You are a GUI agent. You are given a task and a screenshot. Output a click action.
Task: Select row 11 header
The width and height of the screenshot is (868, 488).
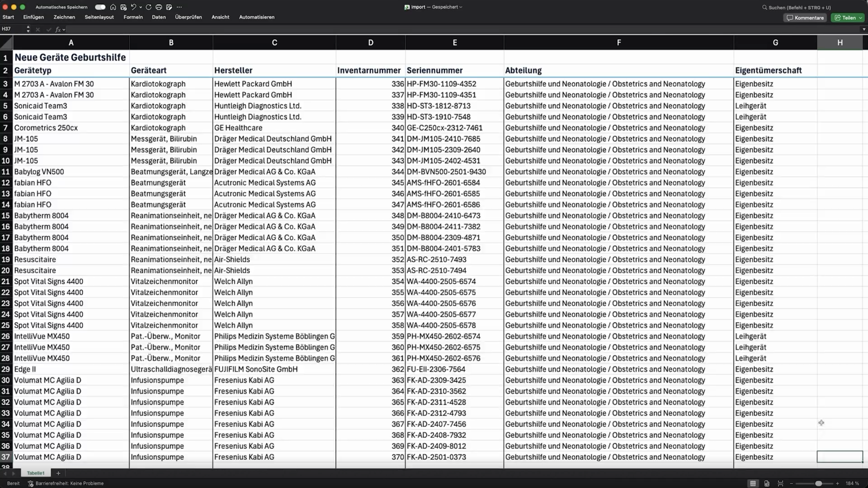click(x=6, y=172)
